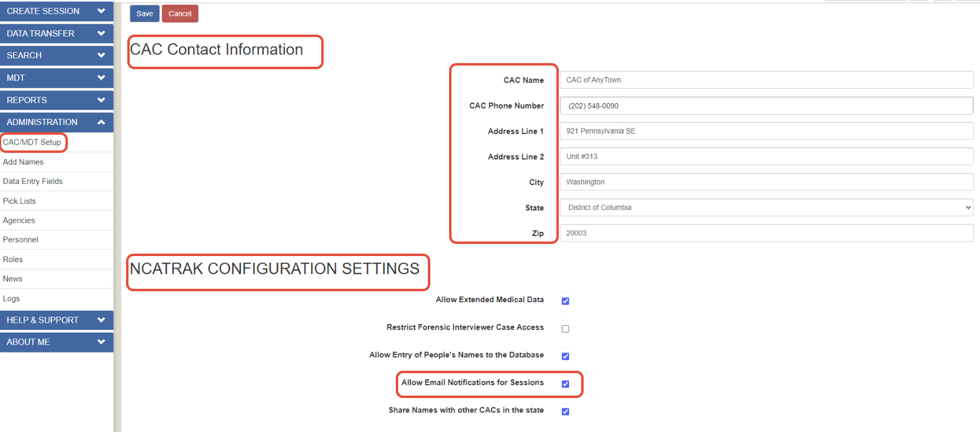Expand the Help & Support menu chevron
980x432 pixels.
pos(101,320)
